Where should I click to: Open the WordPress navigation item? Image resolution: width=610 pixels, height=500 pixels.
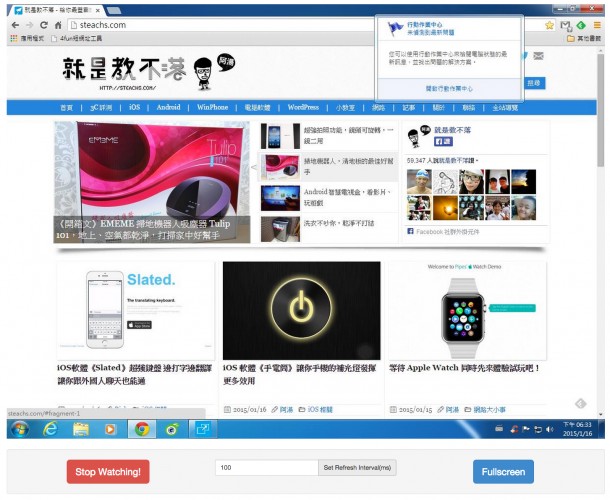[x=303, y=107]
